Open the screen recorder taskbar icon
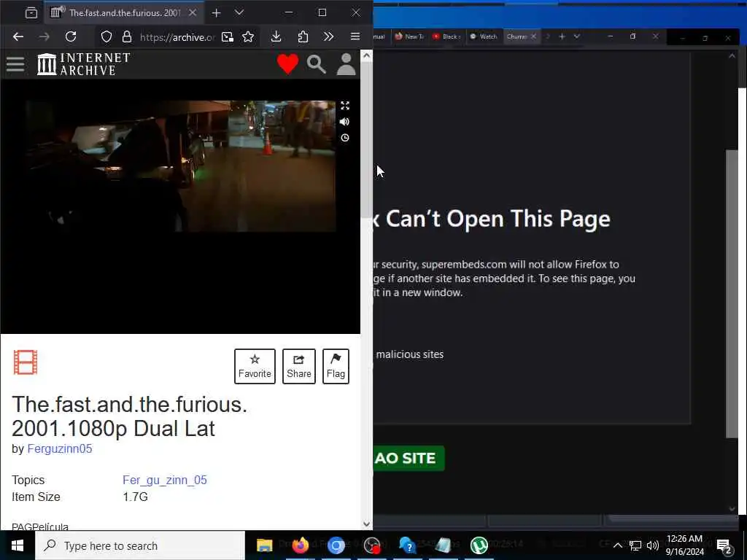The width and height of the screenshot is (747, 560). point(372,545)
